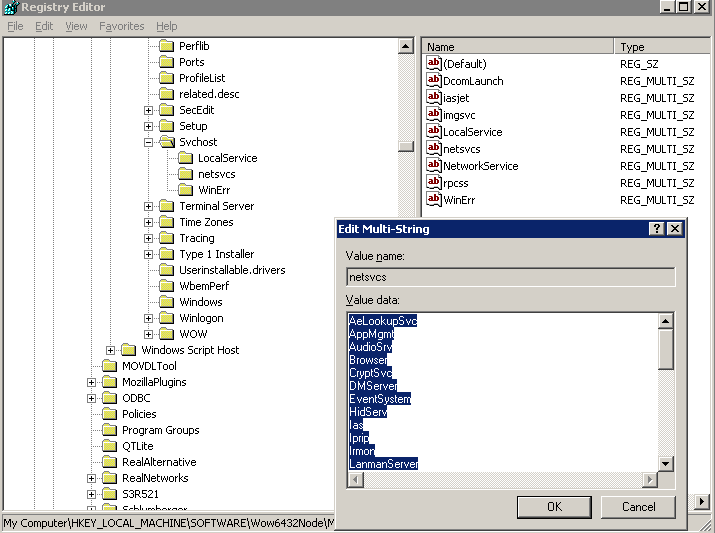Viewport: 715px width, 533px height.
Task: Select the WinErr value icon in right pane
Action: tap(433, 199)
